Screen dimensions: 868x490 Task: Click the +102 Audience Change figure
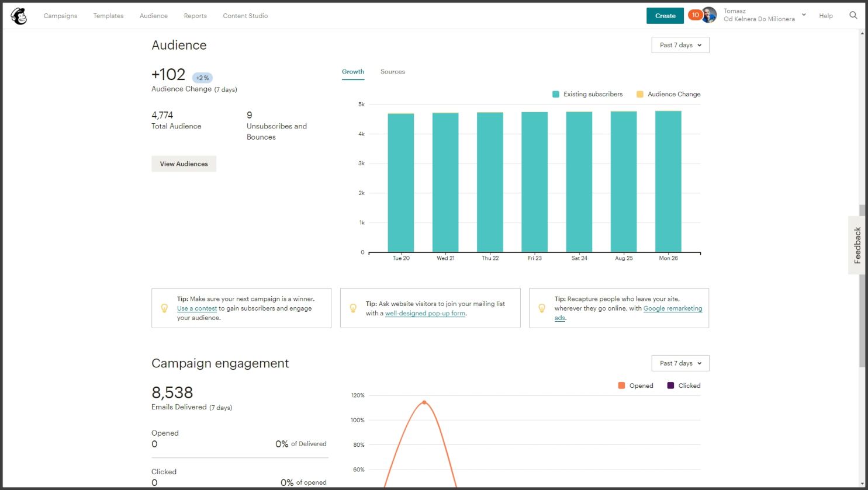[168, 75]
